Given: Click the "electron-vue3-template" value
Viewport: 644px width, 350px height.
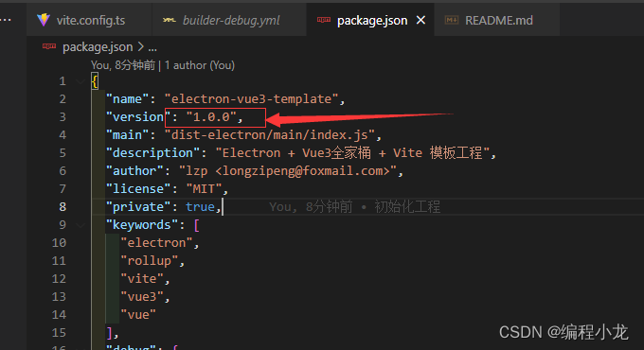Looking at the screenshot, I should pyautogui.click(x=251, y=99).
